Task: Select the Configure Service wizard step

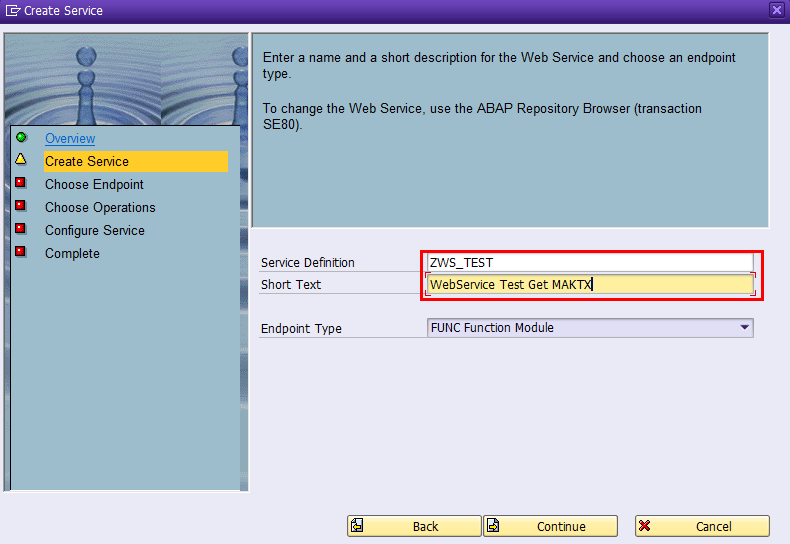Action: [95, 231]
